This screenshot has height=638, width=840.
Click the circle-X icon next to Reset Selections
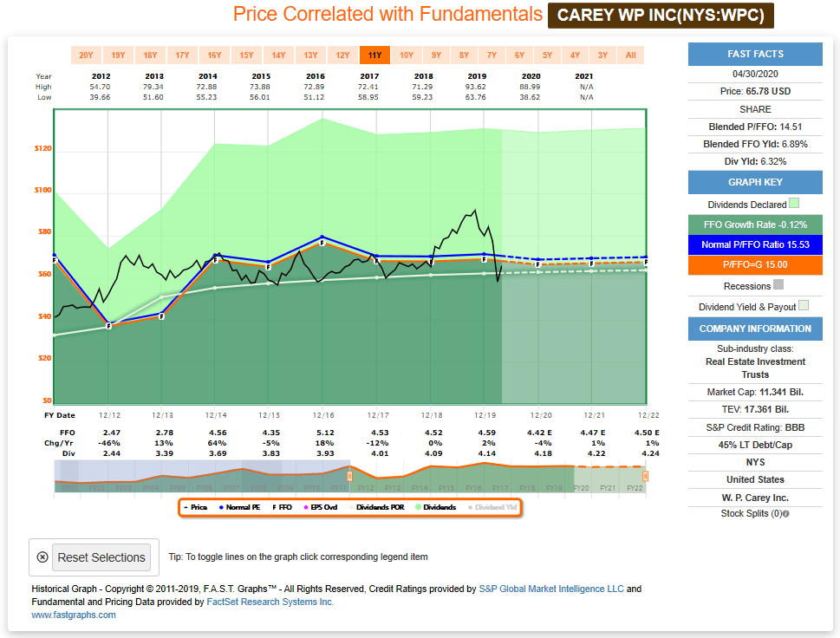42,557
